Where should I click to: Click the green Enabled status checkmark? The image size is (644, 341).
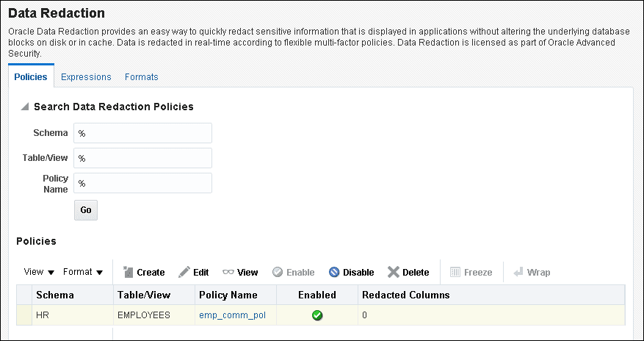pos(317,315)
